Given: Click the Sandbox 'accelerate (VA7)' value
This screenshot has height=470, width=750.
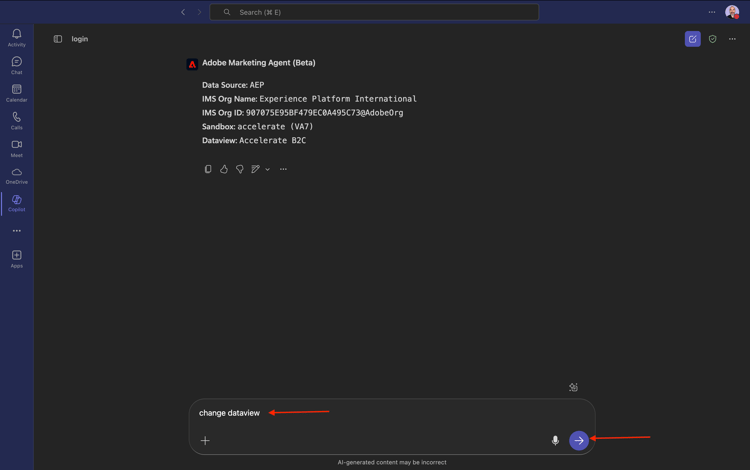Looking at the screenshot, I should click(x=275, y=127).
